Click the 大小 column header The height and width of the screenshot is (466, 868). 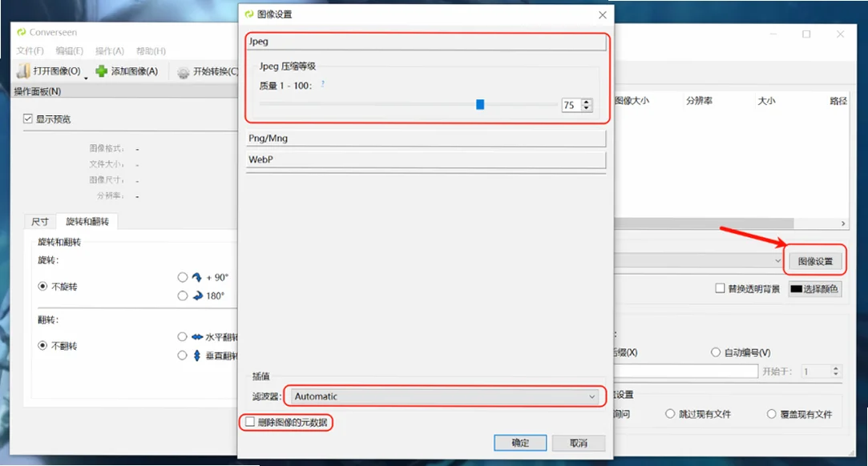point(767,101)
